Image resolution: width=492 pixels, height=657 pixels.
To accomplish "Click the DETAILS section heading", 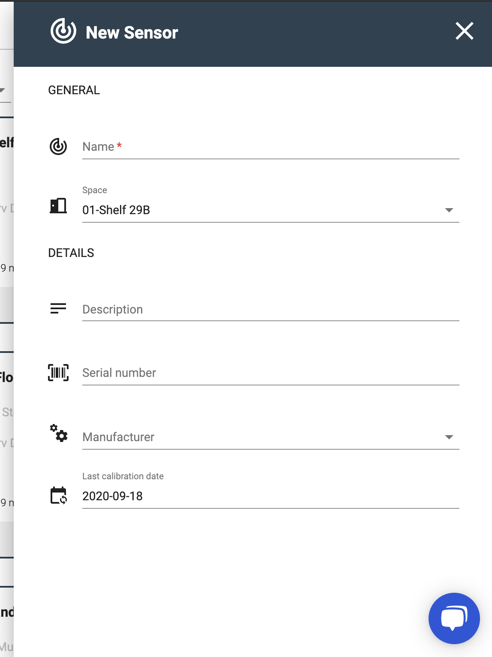I will (71, 253).
